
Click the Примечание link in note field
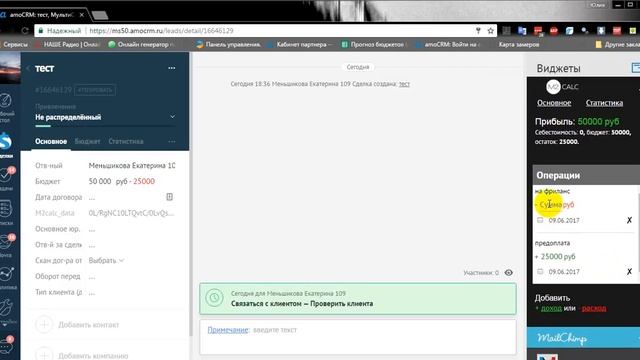point(228,330)
